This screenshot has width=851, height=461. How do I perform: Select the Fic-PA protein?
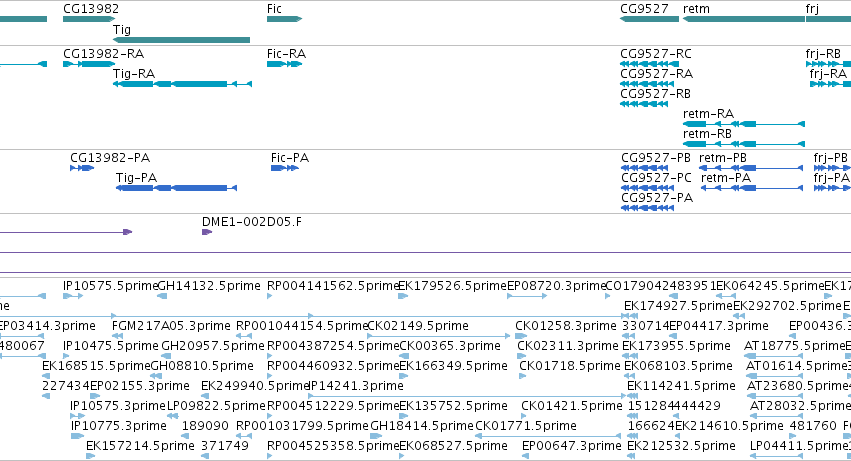point(290,158)
